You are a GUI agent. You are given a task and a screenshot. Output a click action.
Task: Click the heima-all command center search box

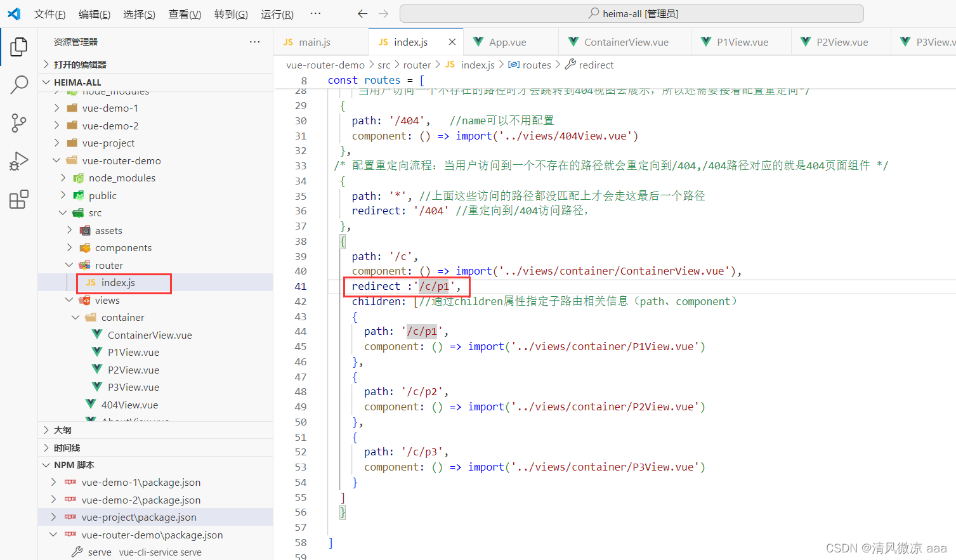[632, 13]
